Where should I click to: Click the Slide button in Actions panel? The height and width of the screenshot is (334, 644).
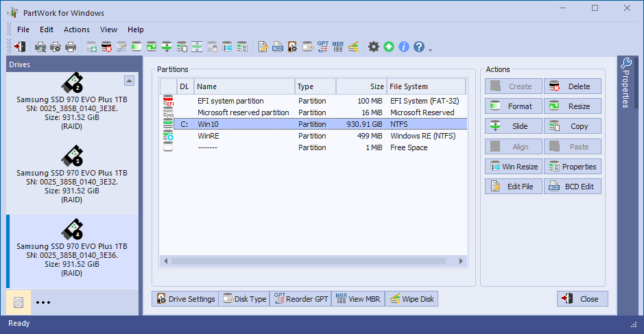click(514, 126)
